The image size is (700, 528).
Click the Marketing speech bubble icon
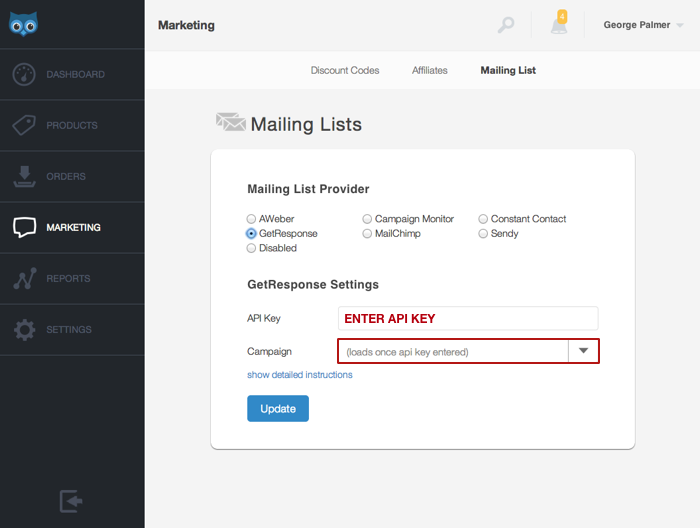24,227
